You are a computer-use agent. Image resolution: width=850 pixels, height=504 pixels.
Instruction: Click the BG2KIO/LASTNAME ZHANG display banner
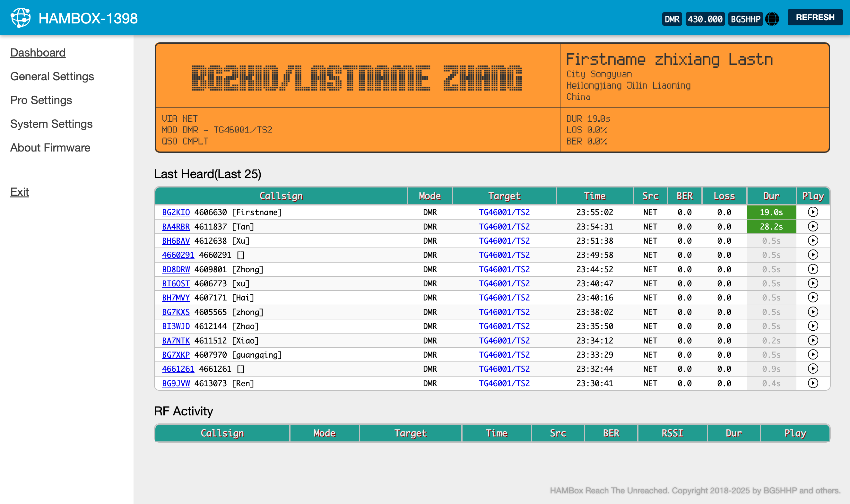pyautogui.click(x=357, y=78)
